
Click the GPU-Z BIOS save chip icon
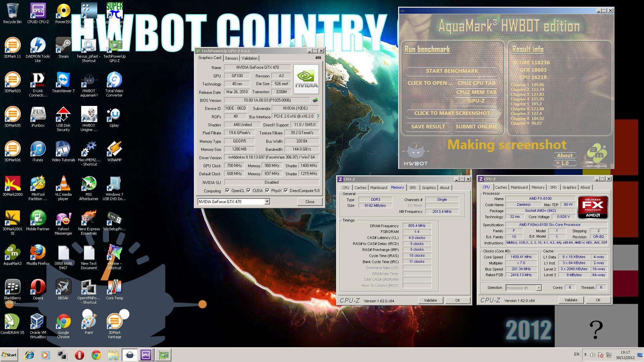[x=315, y=100]
